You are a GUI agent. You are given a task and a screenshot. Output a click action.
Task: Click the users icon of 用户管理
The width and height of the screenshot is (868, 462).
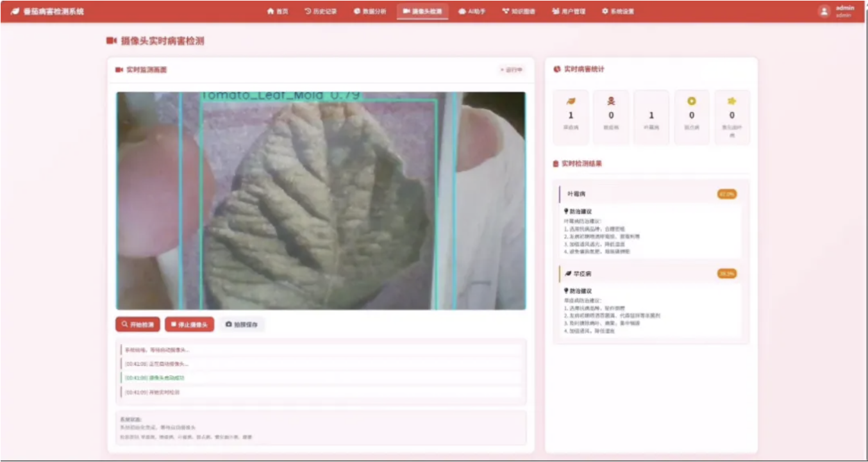556,12
